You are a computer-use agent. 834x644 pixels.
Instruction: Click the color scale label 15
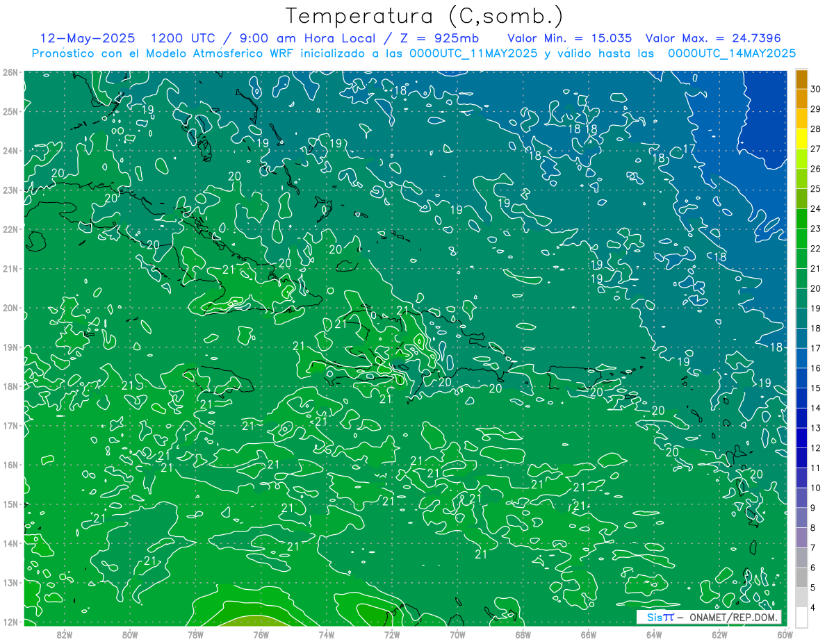click(816, 388)
